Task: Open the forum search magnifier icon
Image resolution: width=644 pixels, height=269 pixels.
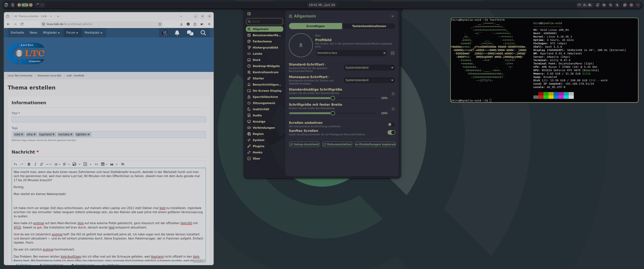Action: click(203, 32)
